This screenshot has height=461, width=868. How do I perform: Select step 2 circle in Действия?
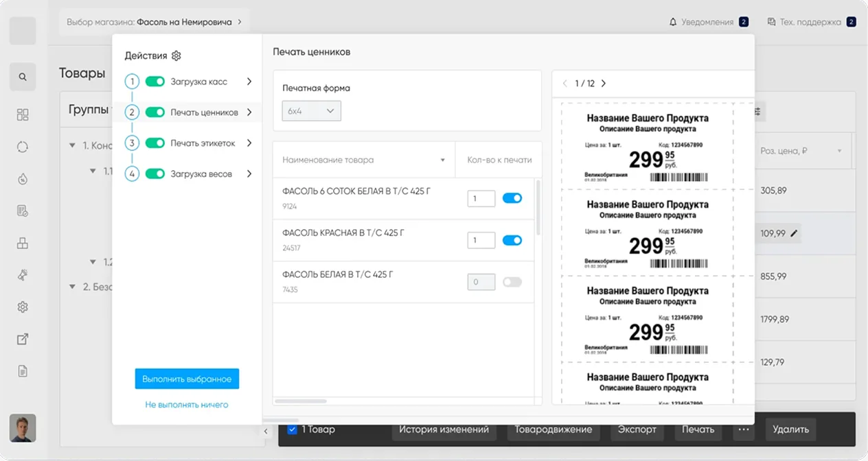coord(132,112)
